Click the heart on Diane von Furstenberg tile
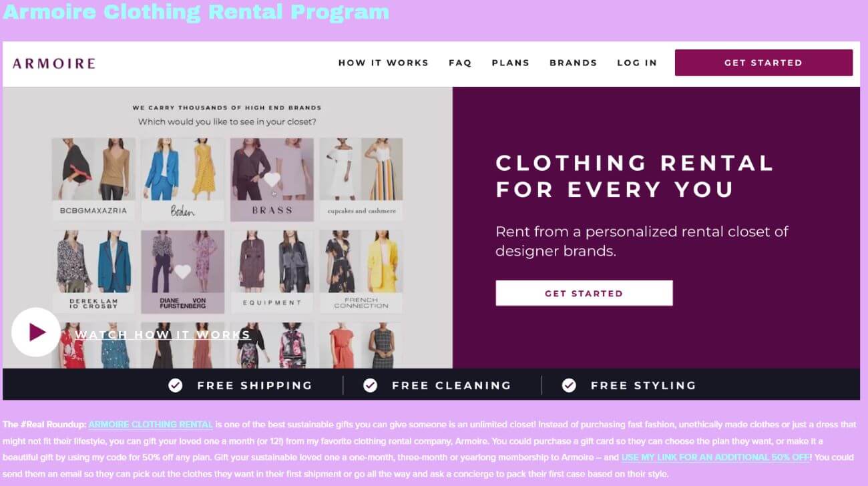 click(182, 272)
